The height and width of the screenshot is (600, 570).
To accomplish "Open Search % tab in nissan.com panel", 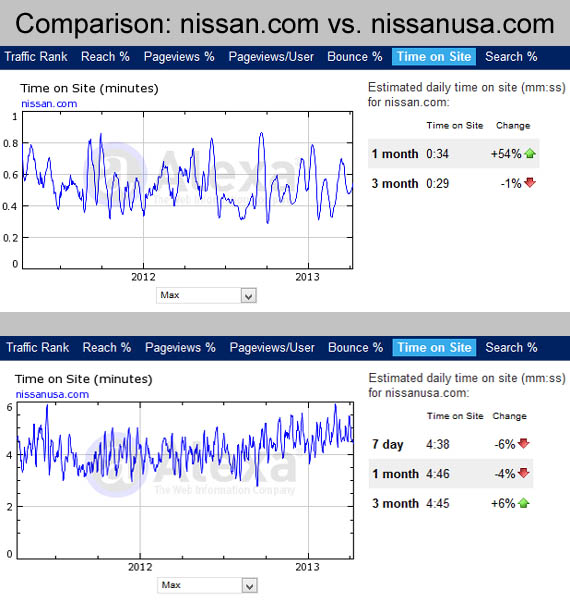I will pyautogui.click(x=511, y=57).
